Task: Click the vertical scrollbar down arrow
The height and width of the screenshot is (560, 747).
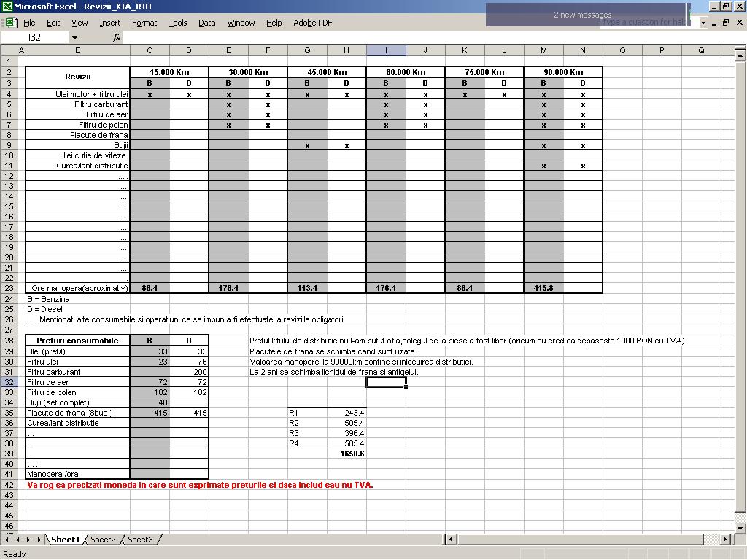Action: click(740, 528)
